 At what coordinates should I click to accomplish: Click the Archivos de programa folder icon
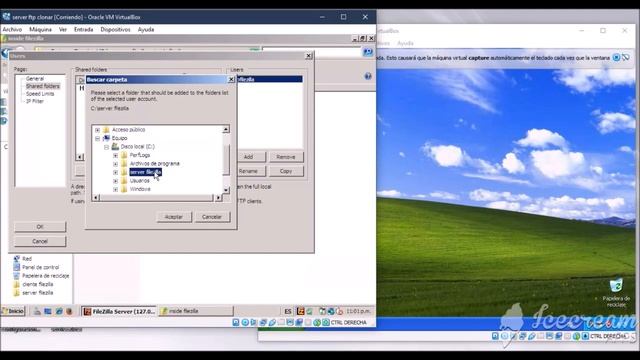[124, 164]
